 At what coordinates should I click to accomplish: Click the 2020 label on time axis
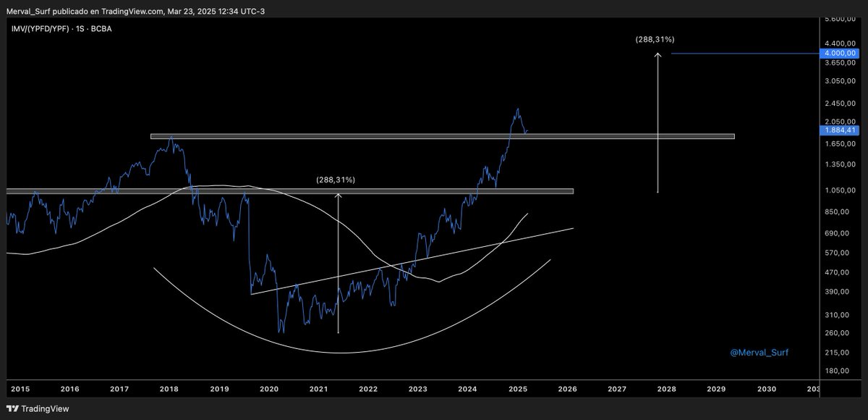[x=269, y=389]
